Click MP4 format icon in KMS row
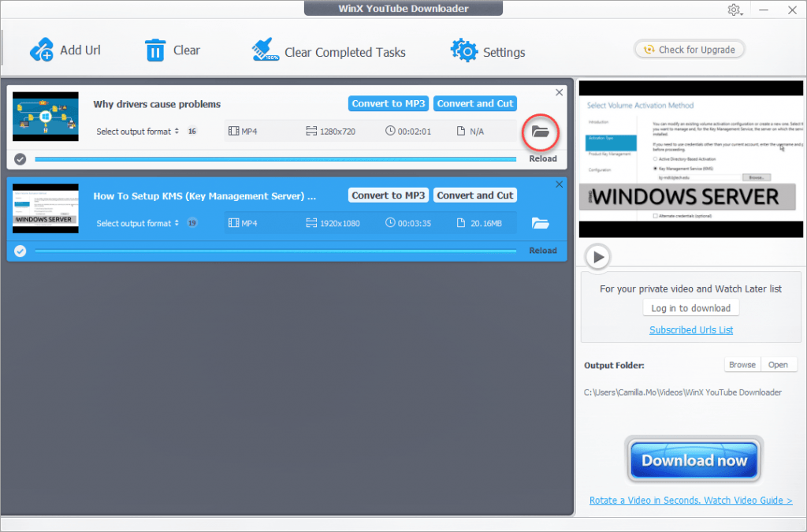807x532 pixels. (x=233, y=223)
